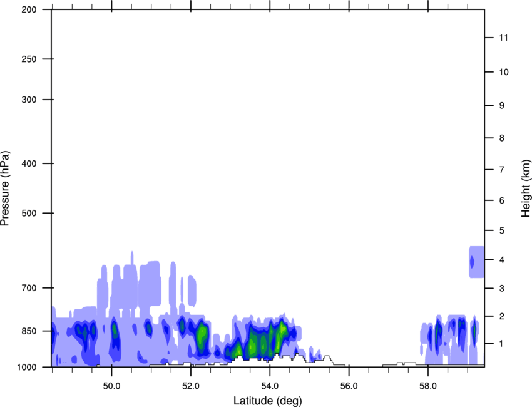Screen dimensions: 532x407
Task: Click the 'Latitude (deg)' axis title
Action: coord(267,401)
